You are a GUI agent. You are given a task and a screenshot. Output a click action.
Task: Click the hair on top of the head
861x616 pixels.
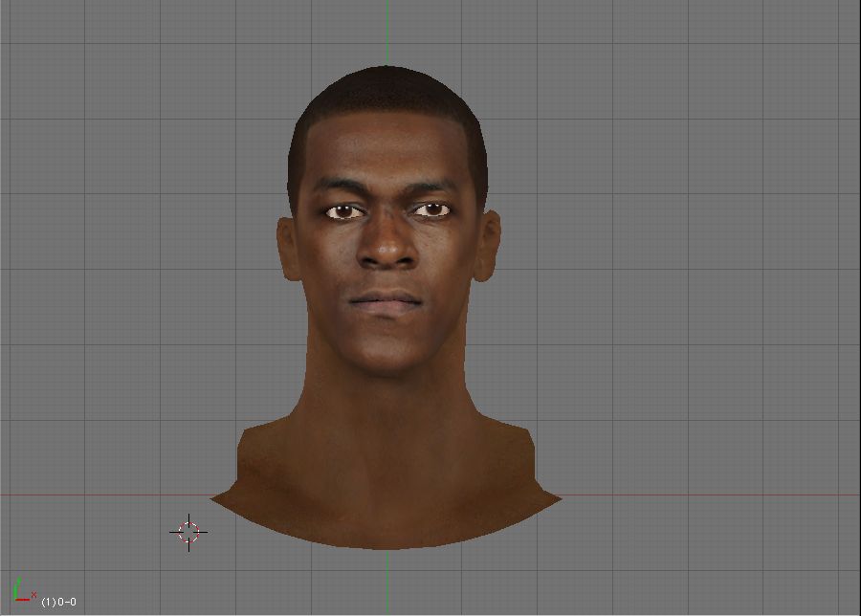(x=386, y=96)
